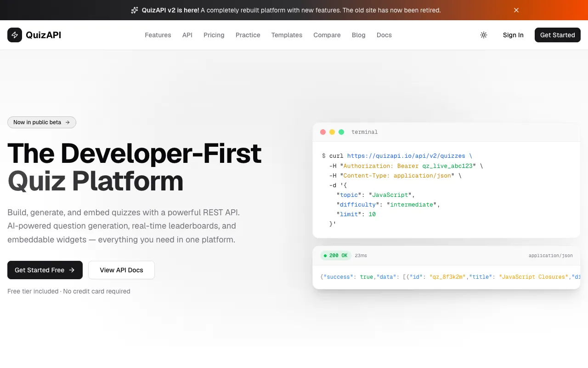Screen dimensions: 588x368
Task: Click the "JavaScript" topic value in code
Action: tap(390, 195)
